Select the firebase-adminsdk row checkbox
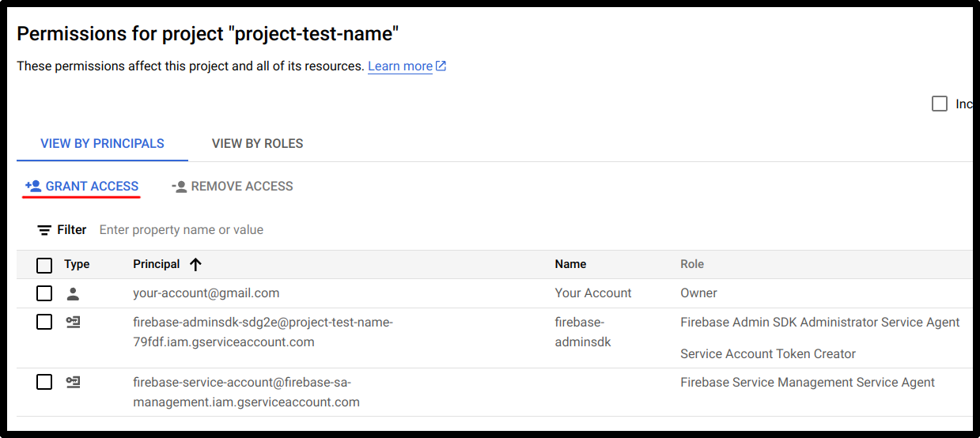Image resolution: width=980 pixels, height=438 pixels. pos(44,323)
